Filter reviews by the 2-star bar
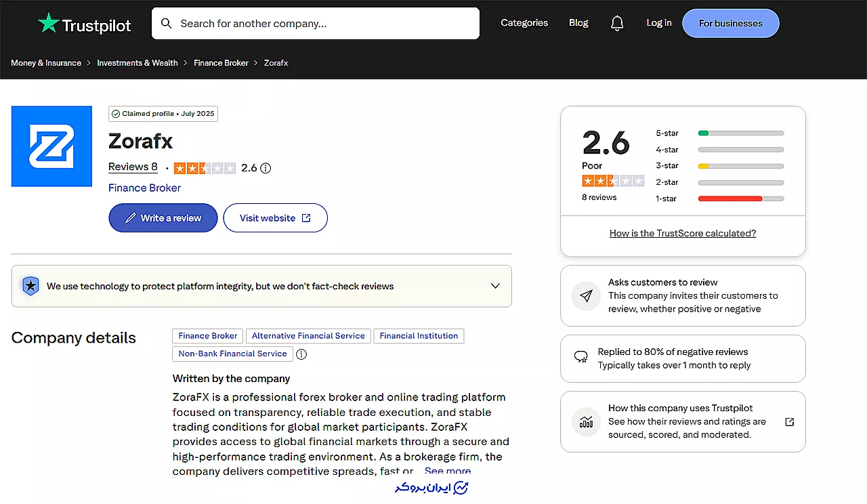Image resolution: width=867 pixels, height=504 pixels. pyautogui.click(x=741, y=182)
